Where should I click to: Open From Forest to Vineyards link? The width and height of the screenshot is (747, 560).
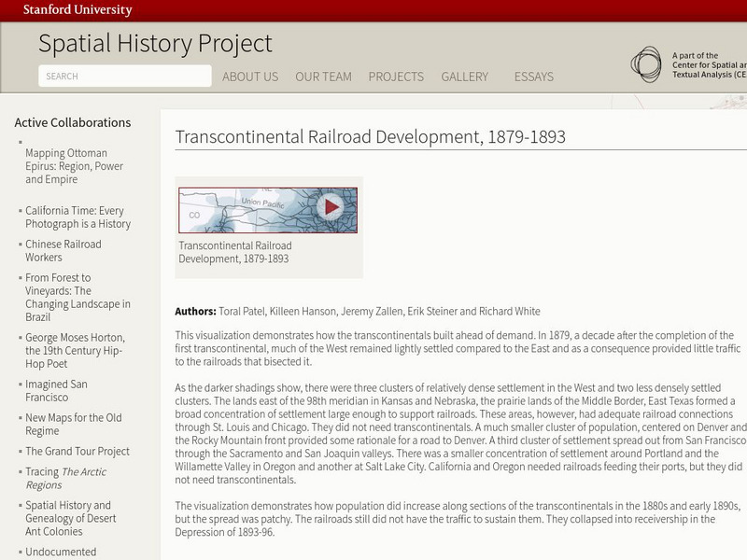[x=78, y=297]
